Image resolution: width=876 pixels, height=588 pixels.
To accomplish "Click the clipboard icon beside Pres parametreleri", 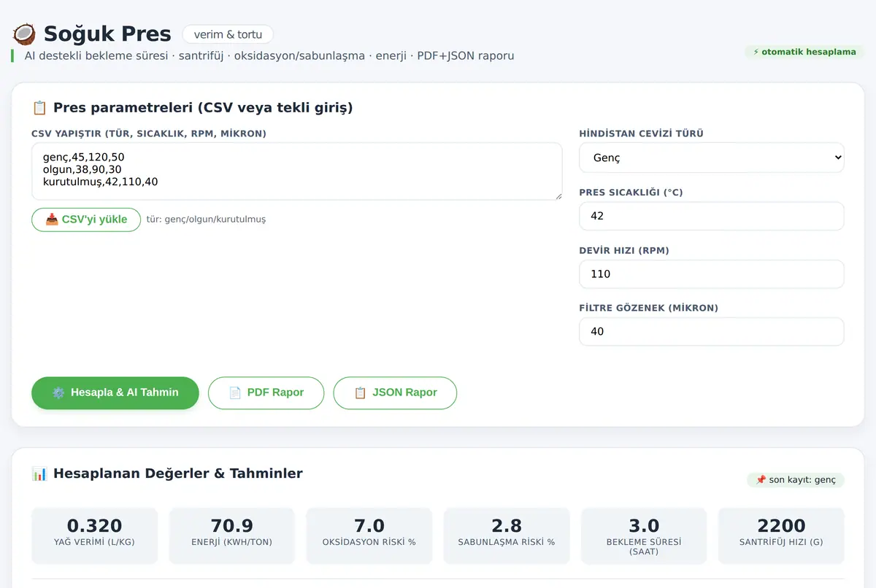I will (x=39, y=108).
